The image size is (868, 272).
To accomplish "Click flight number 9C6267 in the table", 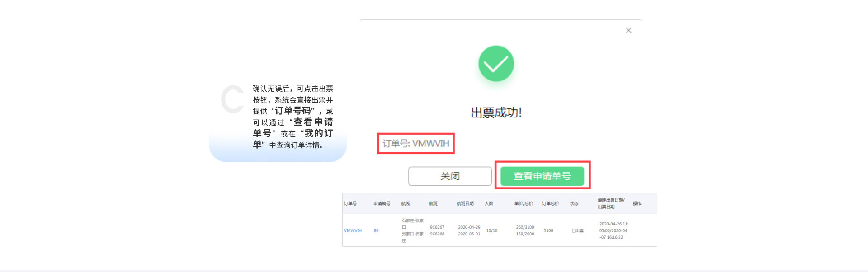I will 437,227.
